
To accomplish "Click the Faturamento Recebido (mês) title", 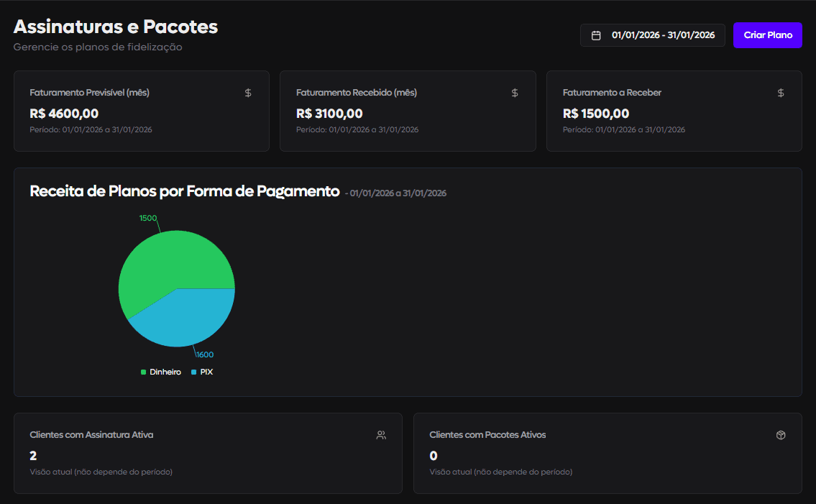I will pos(357,93).
